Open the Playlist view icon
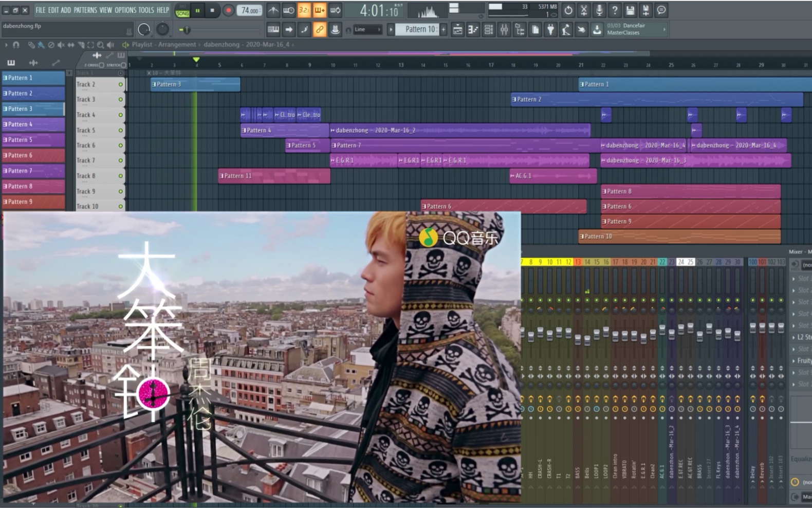The image size is (812, 508). tap(457, 29)
